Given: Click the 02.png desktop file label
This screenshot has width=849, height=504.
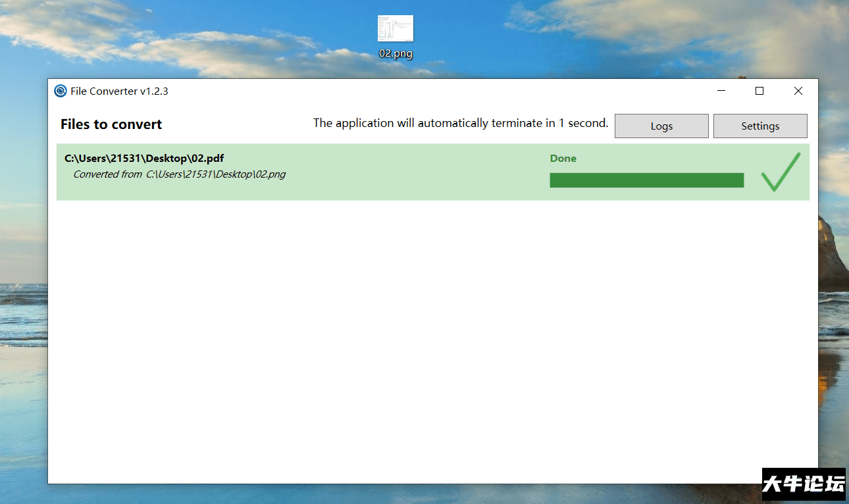Looking at the screenshot, I should pyautogui.click(x=396, y=53).
